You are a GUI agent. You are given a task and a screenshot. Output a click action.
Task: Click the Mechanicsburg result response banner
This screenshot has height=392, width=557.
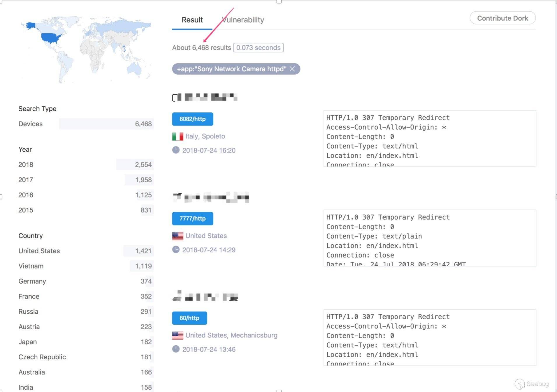coord(430,338)
